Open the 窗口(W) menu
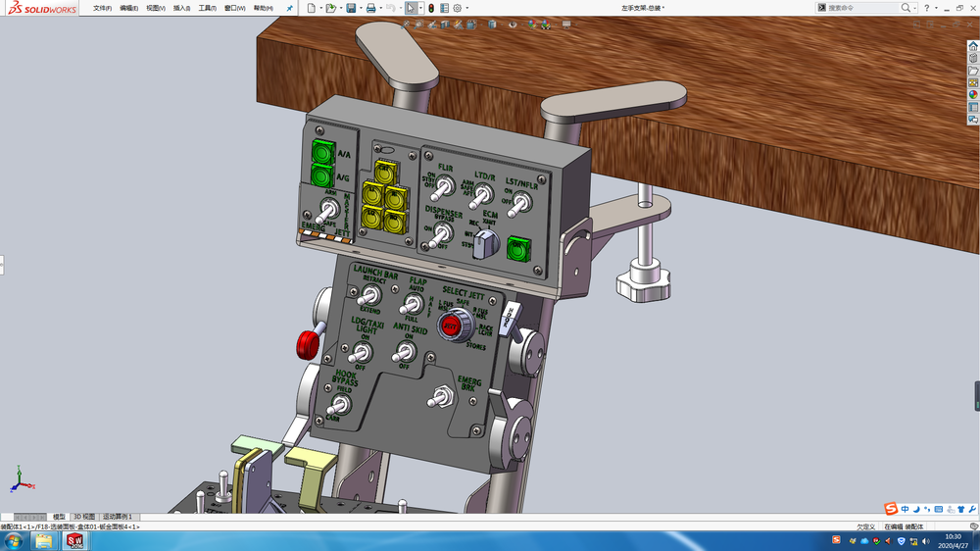 235,8
